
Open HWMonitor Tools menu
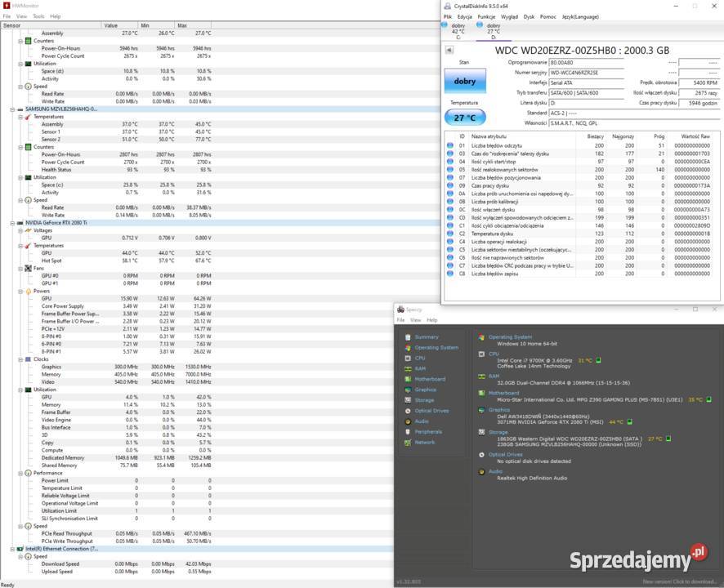(38, 16)
